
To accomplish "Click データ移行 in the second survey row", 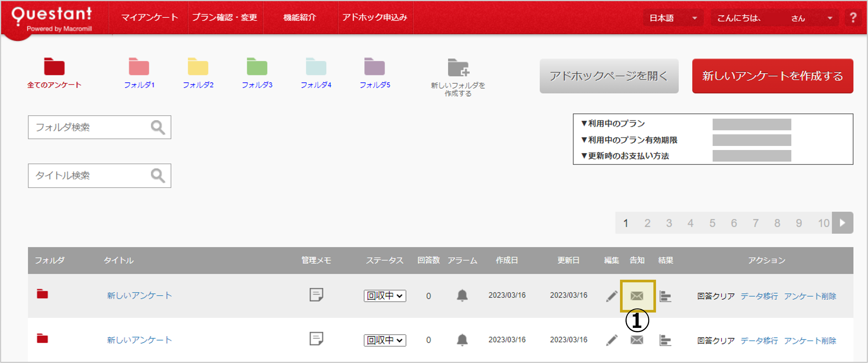I will pyautogui.click(x=759, y=340).
